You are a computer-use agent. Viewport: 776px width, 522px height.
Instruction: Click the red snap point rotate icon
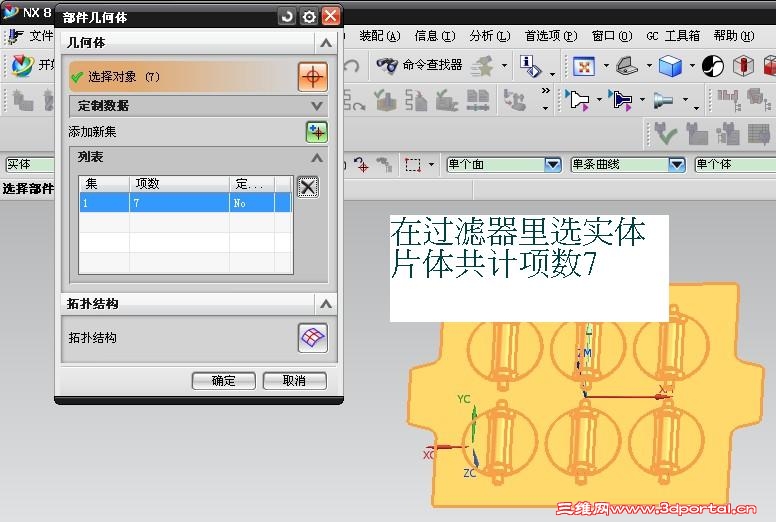(361, 164)
